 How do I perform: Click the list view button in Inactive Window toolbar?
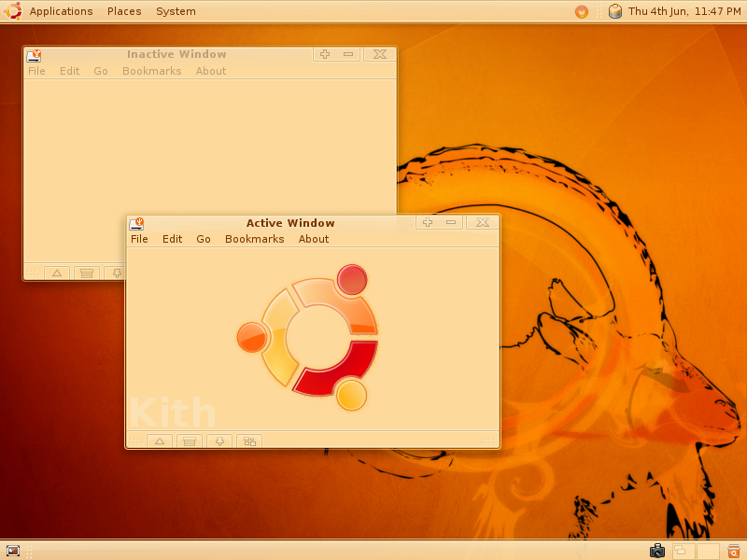[x=87, y=273]
